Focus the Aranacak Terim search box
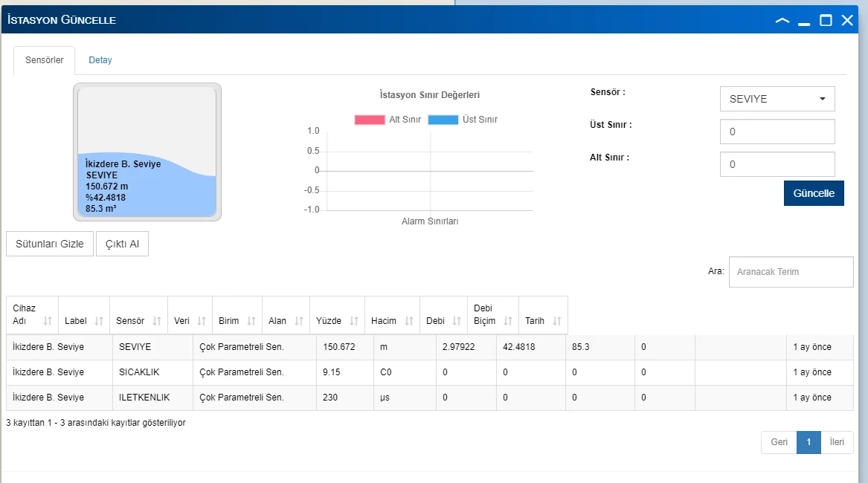The height and width of the screenshot is (483, 868). (x=791, y=272)
